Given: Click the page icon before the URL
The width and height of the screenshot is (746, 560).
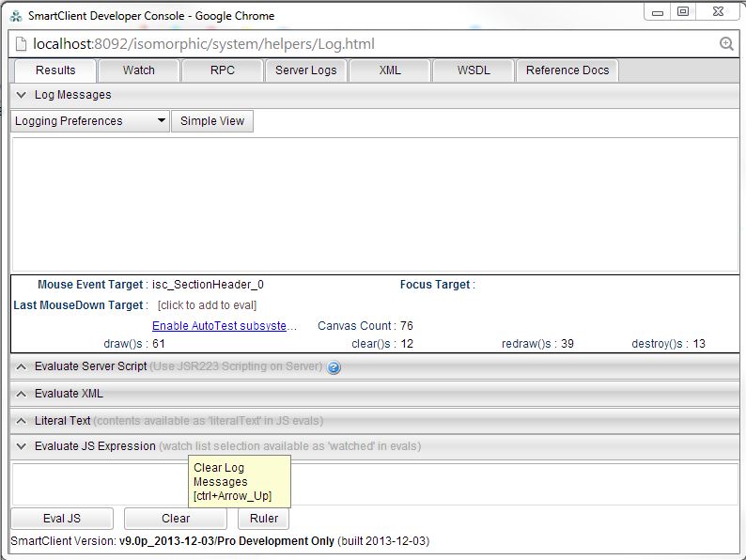Looking at the screenshot, I should tap(22, 44).
